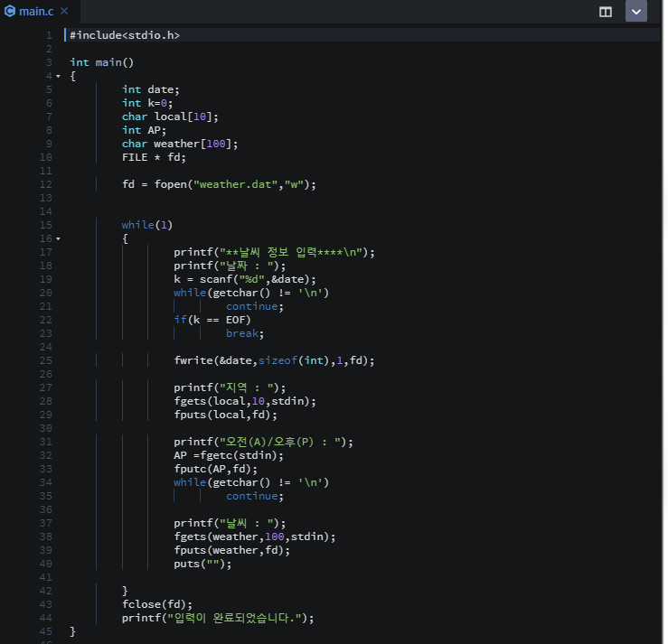Click line number 1 in the gutter
668x644 pixels.
pos(49,35)
